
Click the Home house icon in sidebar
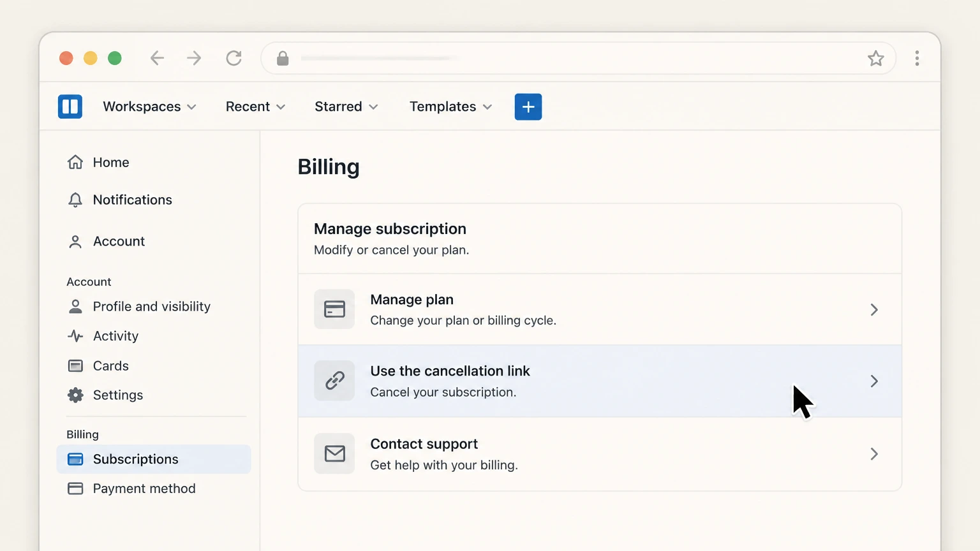pos(75,162)
